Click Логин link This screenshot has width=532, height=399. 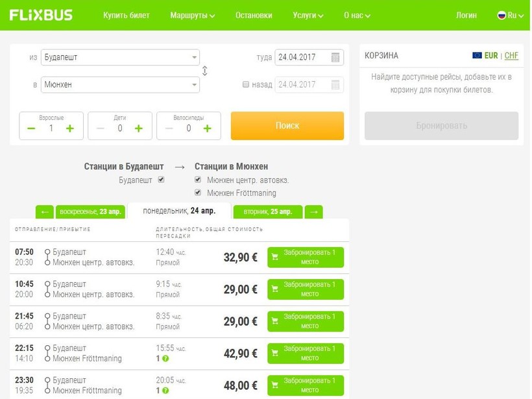(x=466, y=16)
